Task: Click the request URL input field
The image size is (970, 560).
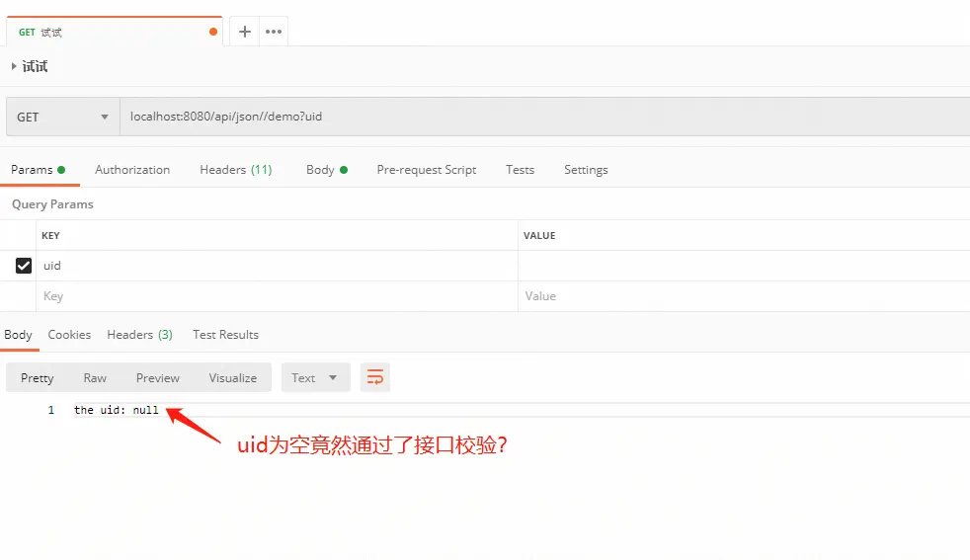Action: point(544,117)
